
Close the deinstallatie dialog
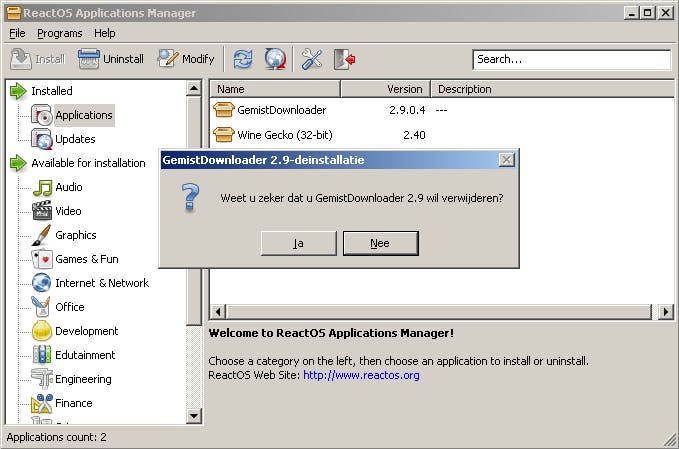point(507,160)
